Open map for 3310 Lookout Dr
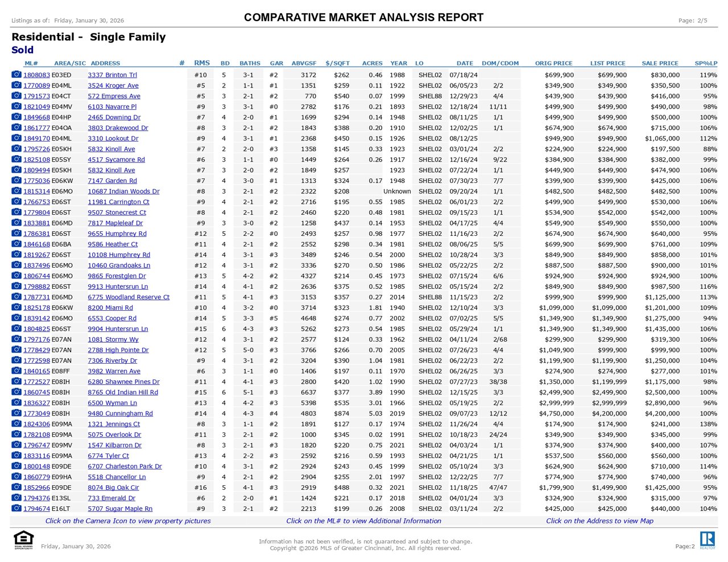Screen dimensions: 728x562 pos(113,139)
